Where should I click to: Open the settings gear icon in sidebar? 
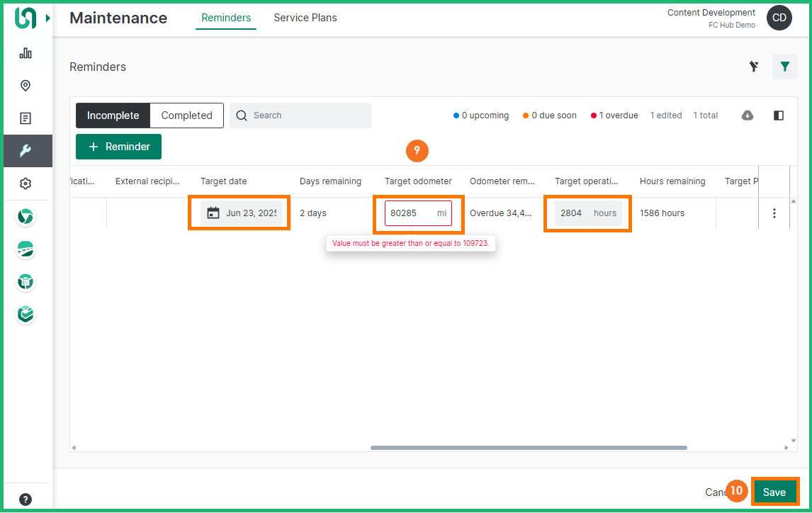[26, 184]
